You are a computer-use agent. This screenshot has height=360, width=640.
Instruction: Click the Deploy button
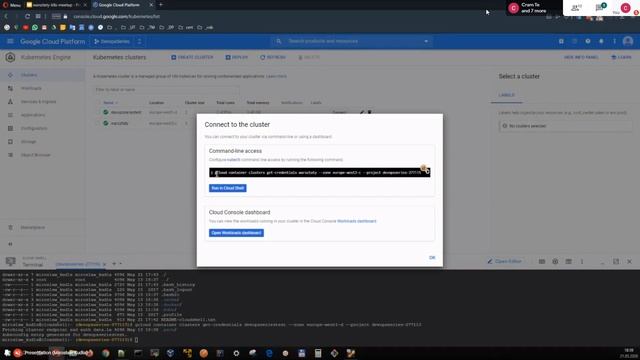237,57
